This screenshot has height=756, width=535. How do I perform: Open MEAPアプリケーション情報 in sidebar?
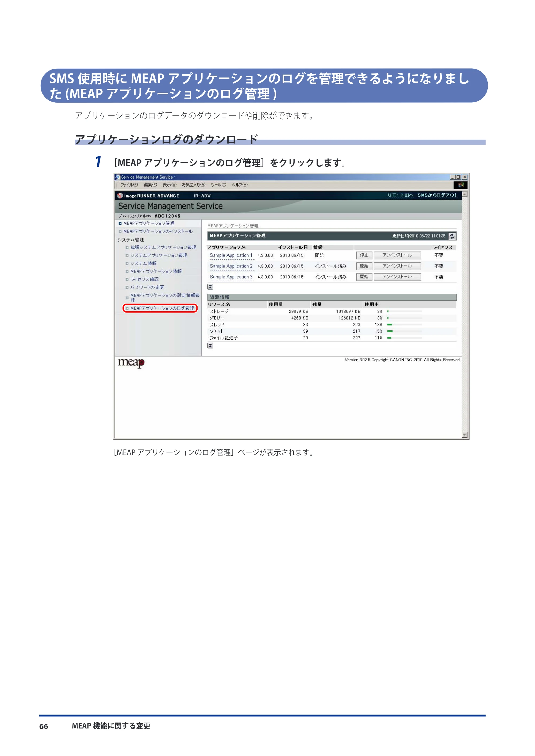pos(156,271)
